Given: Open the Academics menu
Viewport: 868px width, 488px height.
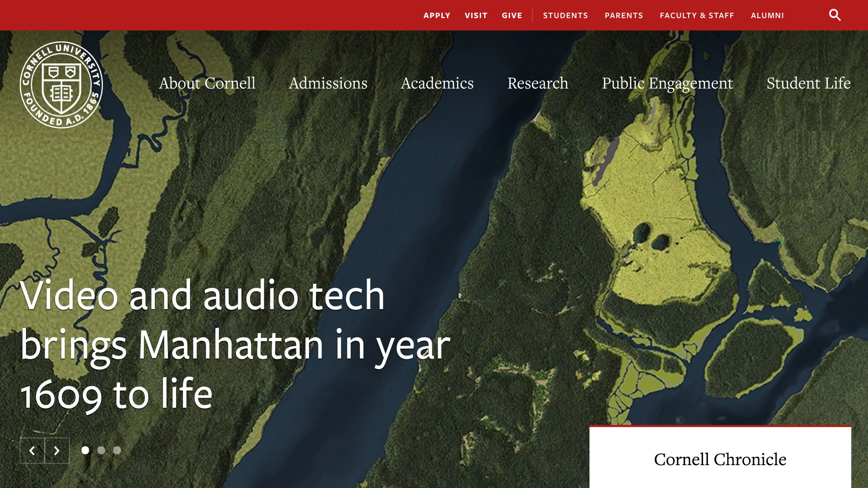Looking at the screenshot, I should tap(438, 83).
